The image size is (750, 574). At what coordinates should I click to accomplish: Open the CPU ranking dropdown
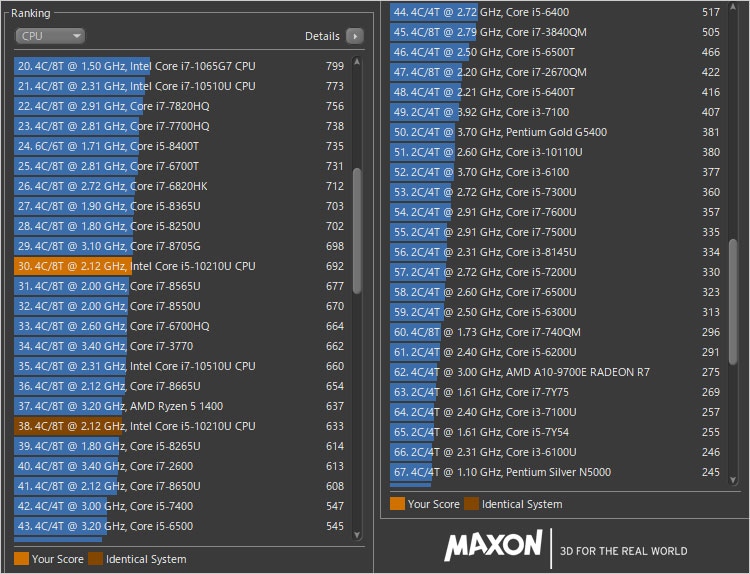50,36
